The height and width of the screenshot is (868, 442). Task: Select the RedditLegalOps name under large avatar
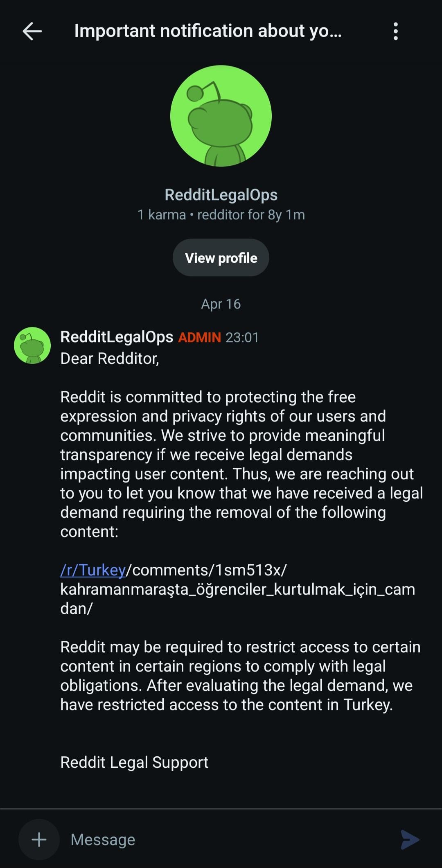click(x=221, y=195)
